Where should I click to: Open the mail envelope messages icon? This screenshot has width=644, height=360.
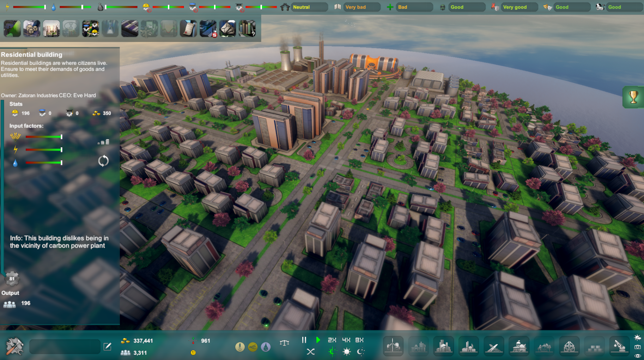click(x=227, y=29)
